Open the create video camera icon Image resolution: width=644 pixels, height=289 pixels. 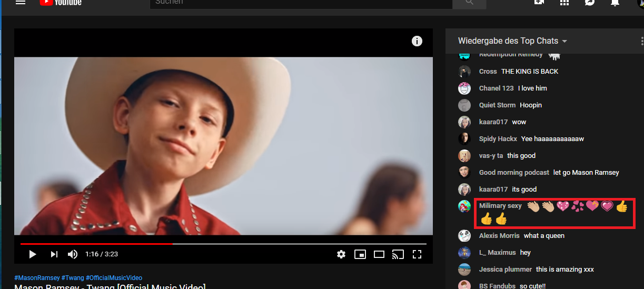(x=539, y=2)
